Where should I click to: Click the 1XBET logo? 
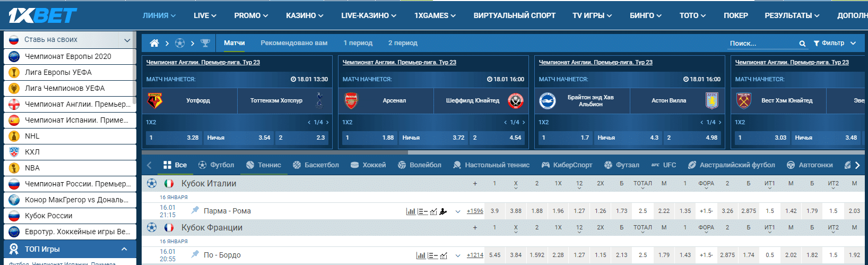click(42, 15)
